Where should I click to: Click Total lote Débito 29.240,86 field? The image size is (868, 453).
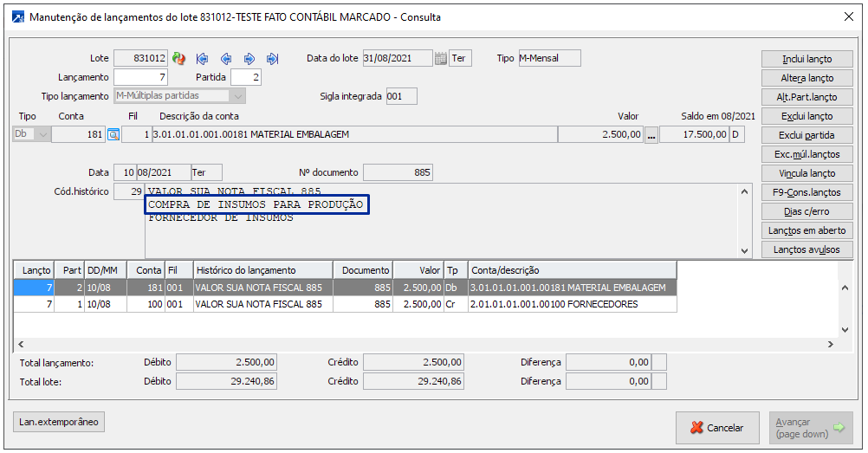(x=226, y=381)
